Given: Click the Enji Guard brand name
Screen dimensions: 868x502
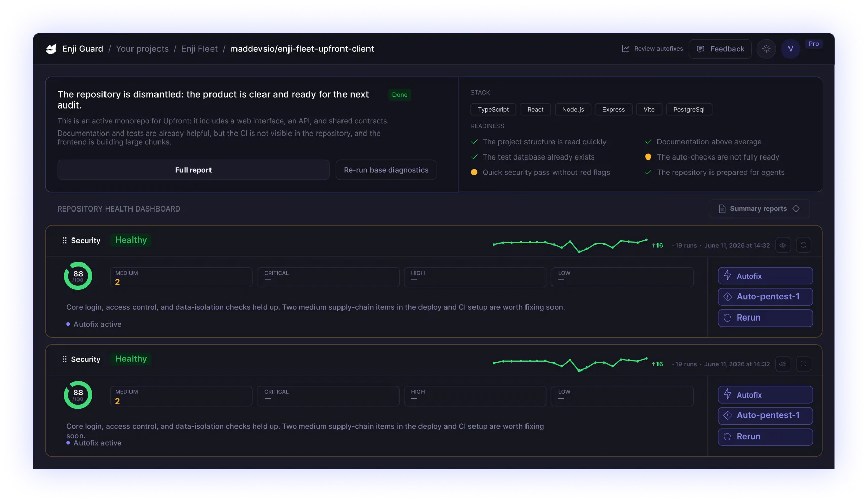Looking at the screenshot, I should click(83, 49).
